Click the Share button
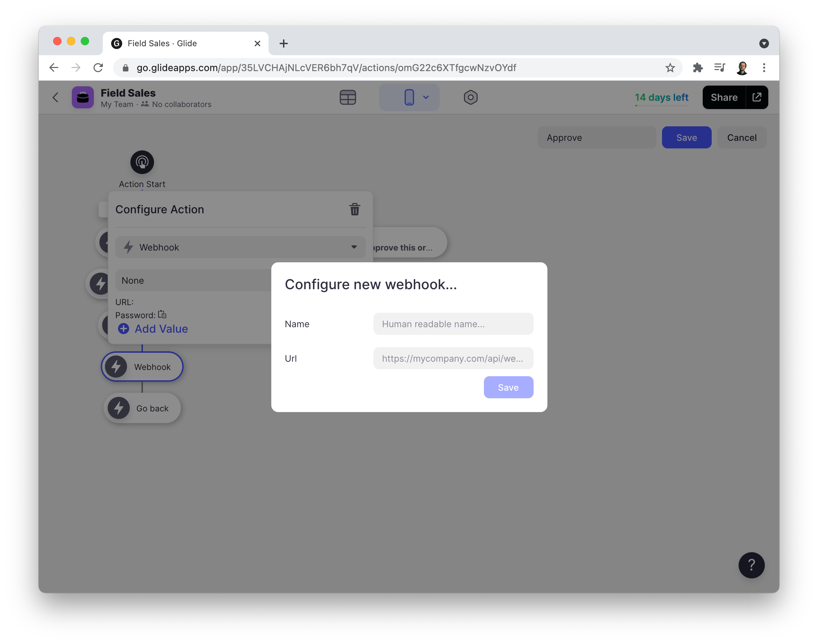 (x=723, y=97)
